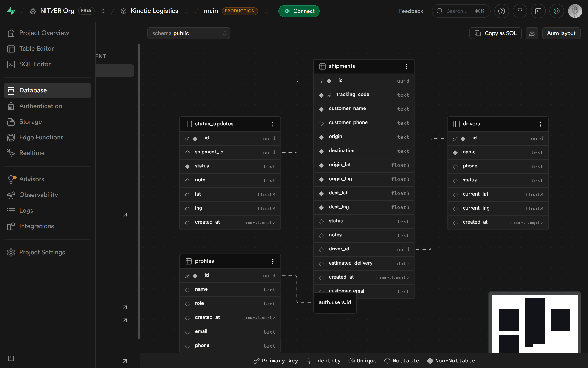Open Logs in sidebar
Viewport: 588px width, 368px height.
pyautogui.click(x=48, y=210)
